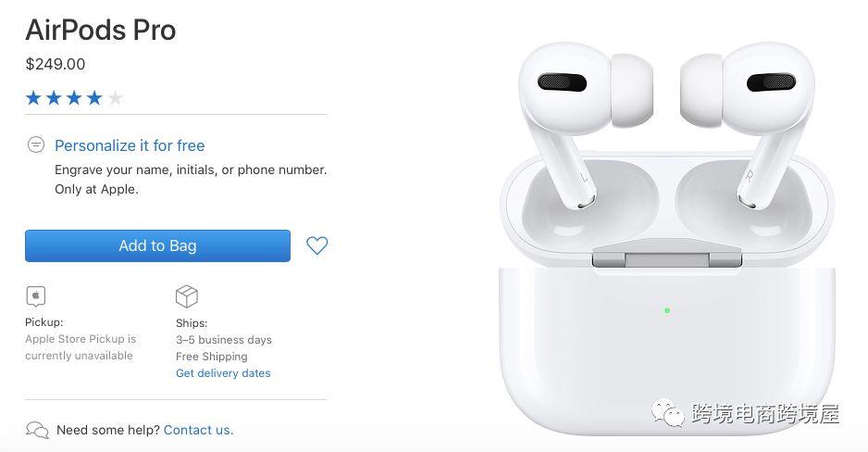Click the empty fifth rating star
Screen dimensions: 868x452
pos(115,98)
